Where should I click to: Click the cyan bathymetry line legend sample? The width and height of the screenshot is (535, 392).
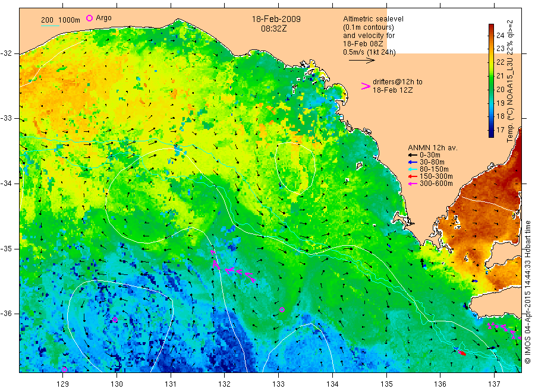[50, 25]
